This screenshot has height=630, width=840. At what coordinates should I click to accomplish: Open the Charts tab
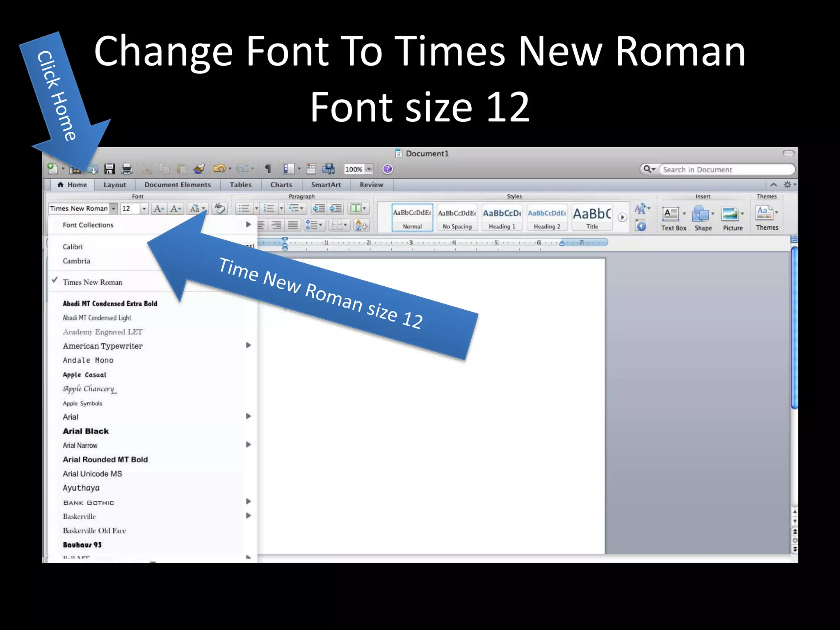[281, 185]
